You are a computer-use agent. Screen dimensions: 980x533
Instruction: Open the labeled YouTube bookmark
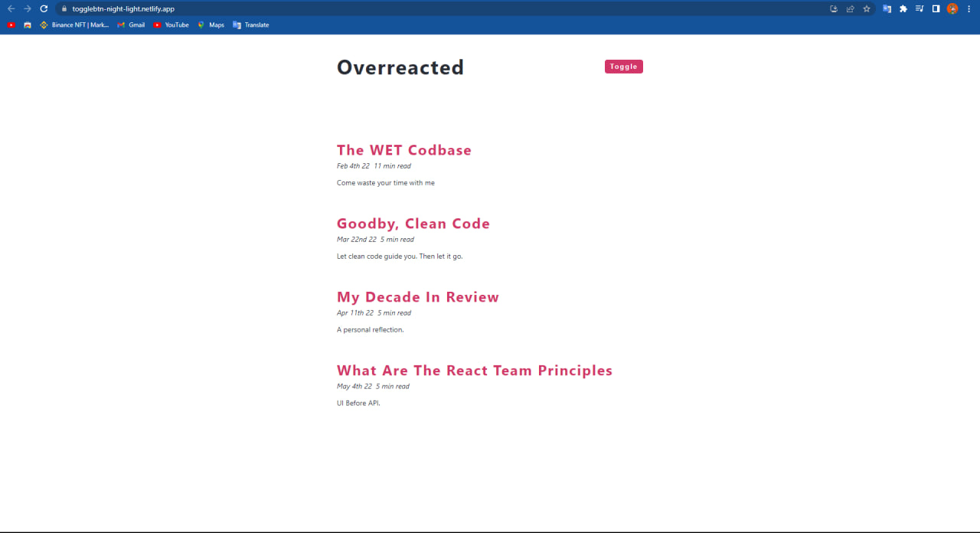[171, 25]
